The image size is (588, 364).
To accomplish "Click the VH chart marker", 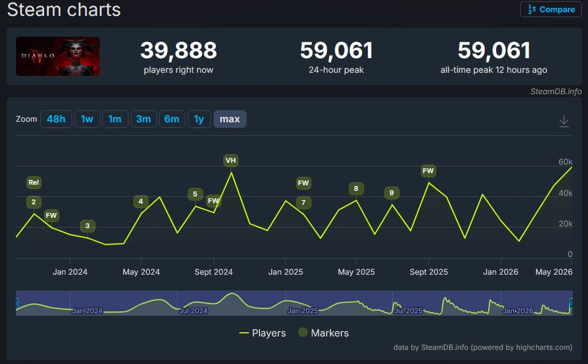I will (x=231, y=160).
